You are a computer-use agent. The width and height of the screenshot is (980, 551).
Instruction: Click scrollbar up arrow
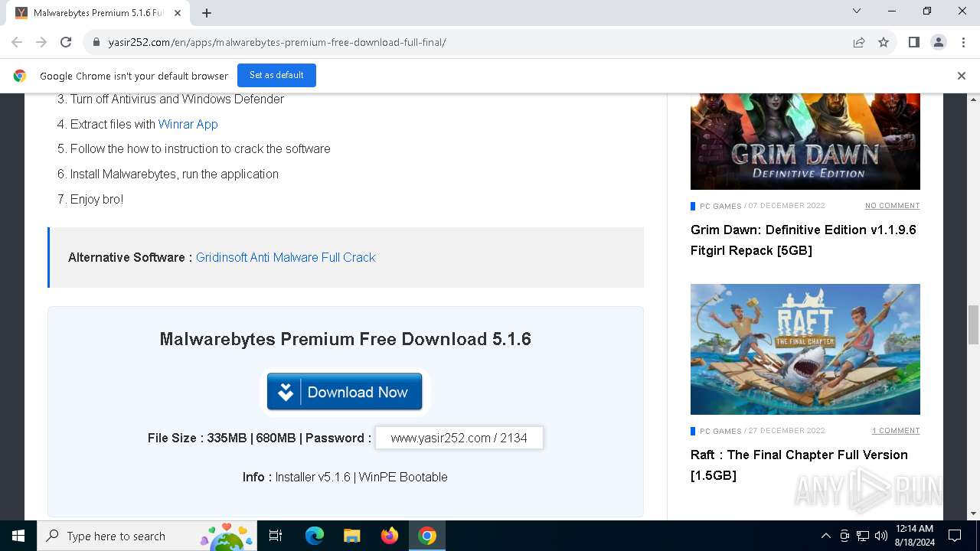pyautogui.click(x=974, y=99)
